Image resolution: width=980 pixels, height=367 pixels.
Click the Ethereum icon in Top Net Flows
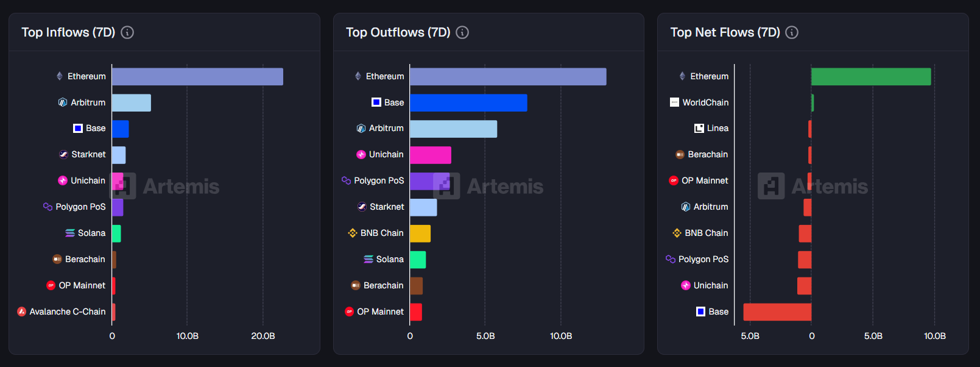click(x=683, y=76)
